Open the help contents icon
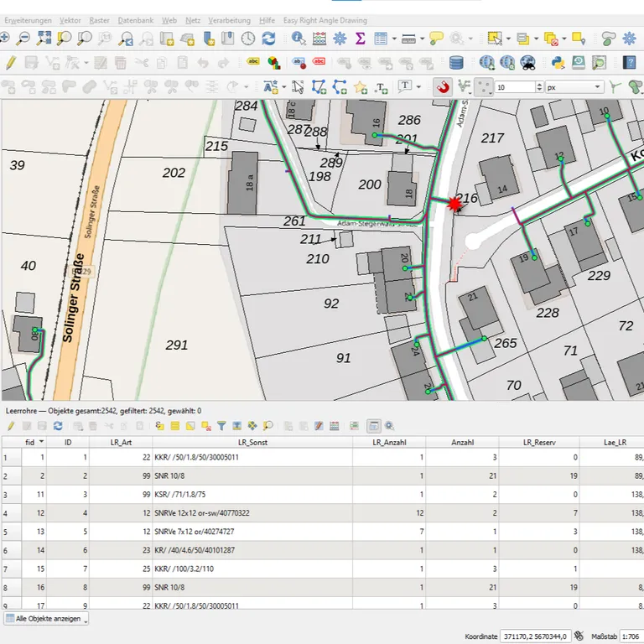 629,63
